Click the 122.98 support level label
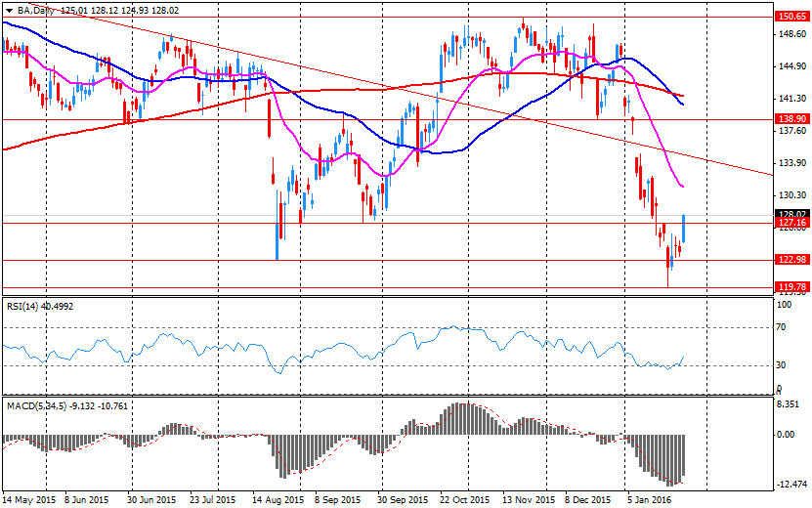 coord(791,259)
